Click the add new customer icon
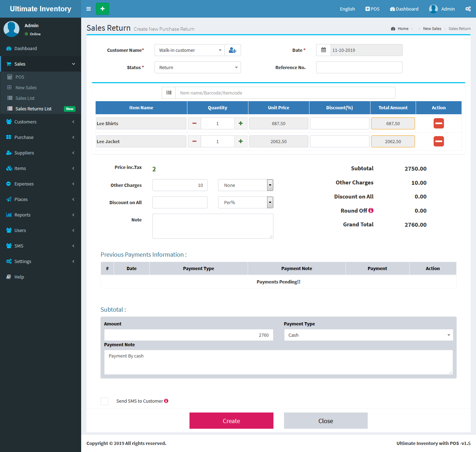The height and width of the screenshot is (452, 476). tap(233, 50)
